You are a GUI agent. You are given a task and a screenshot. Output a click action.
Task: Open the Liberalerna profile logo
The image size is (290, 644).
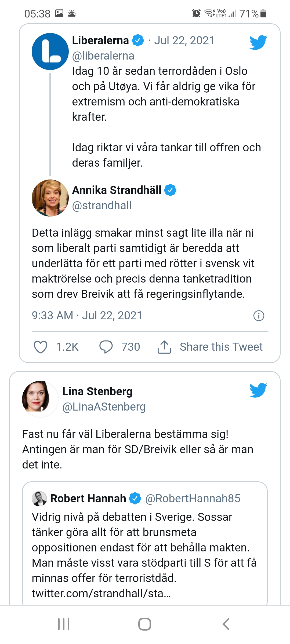[50, 52]
